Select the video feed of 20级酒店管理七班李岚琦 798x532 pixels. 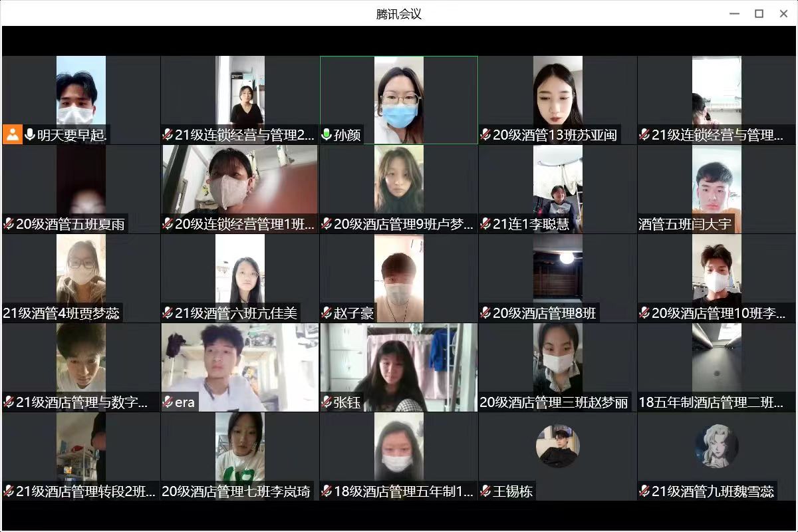(240, 457)
